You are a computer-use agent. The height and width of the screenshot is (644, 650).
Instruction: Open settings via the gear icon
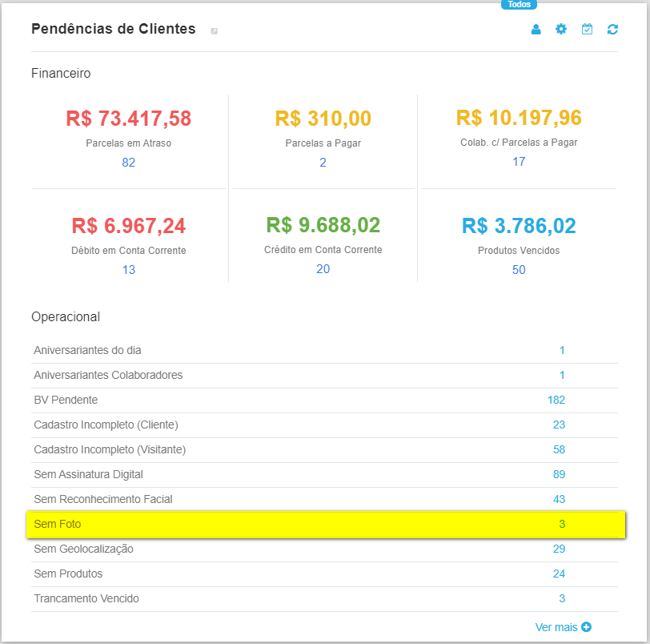click(561, 30)
